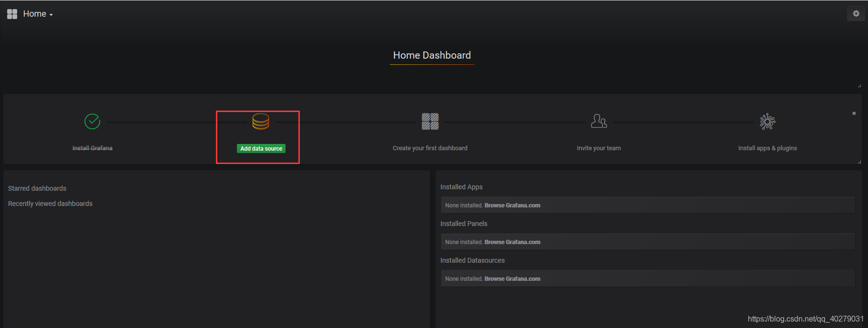Close the getting started panel
This screenshot has width=868, height=328.
coord(854,113)
